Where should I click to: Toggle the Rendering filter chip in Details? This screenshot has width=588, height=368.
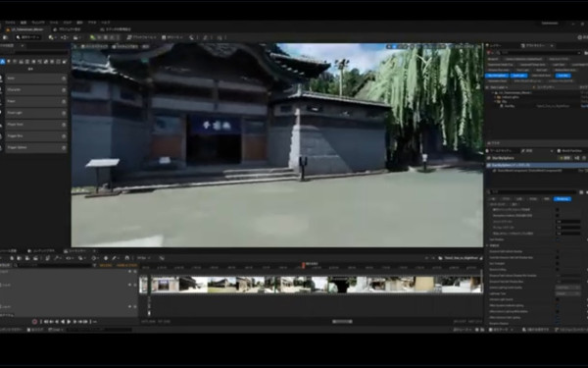point(563,199)
